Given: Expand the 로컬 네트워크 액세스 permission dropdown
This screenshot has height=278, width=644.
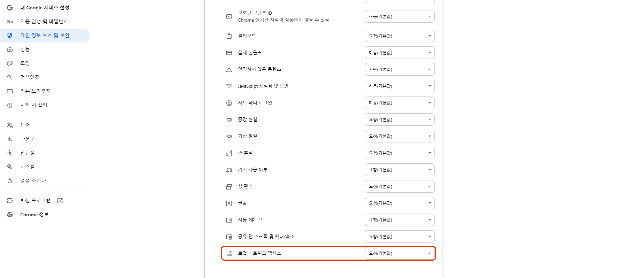Looking at the screenshot, I should (400, 253).
